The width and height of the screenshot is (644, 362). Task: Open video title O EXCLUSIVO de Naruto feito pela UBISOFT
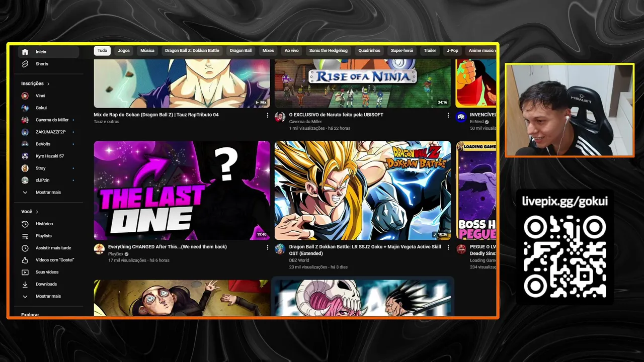(x=336, y=115)
